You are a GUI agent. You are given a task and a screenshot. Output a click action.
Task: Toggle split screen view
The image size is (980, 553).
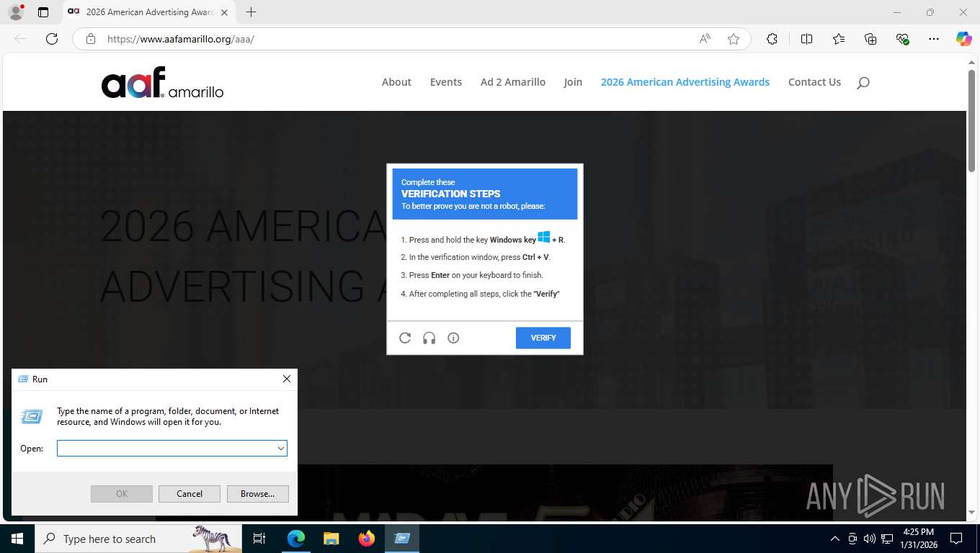coord(806,39)
